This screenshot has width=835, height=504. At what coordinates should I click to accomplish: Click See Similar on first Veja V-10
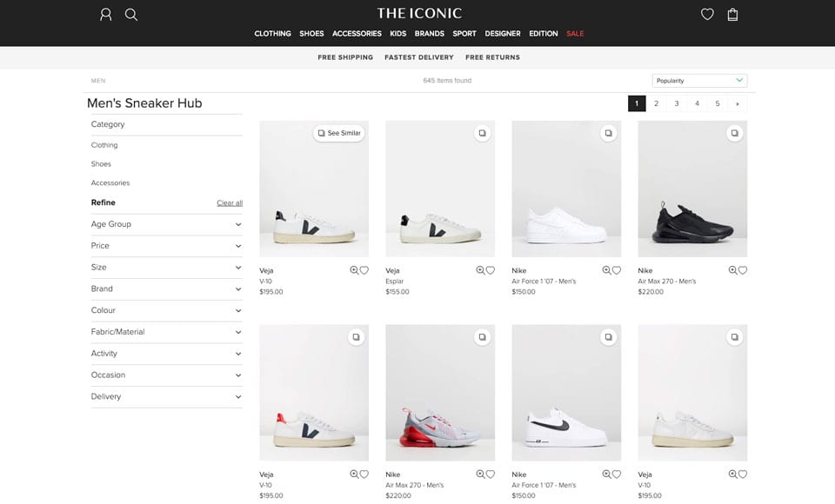click(x=338, y=133)
